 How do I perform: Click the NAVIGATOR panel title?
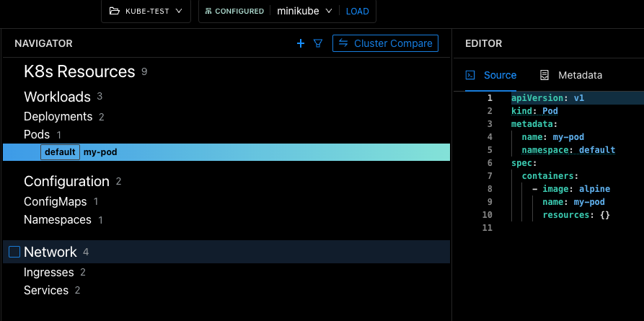[x=43, y=43]
